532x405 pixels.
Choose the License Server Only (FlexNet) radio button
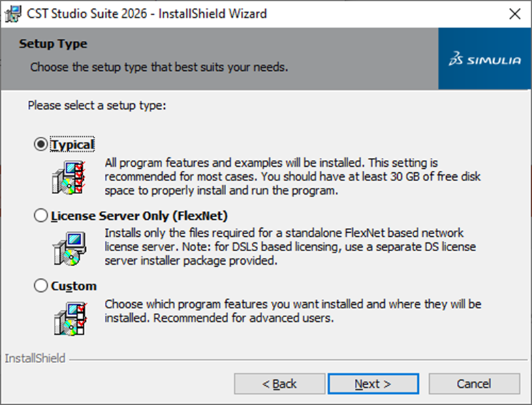pyautogui.click(x=41, y=216)
